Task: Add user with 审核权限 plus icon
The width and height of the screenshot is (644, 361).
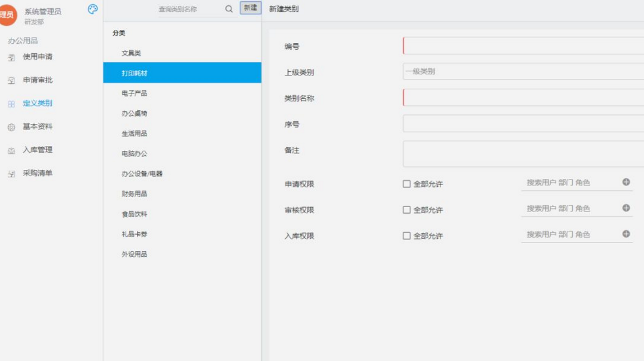Action: (x=626, y=208)
